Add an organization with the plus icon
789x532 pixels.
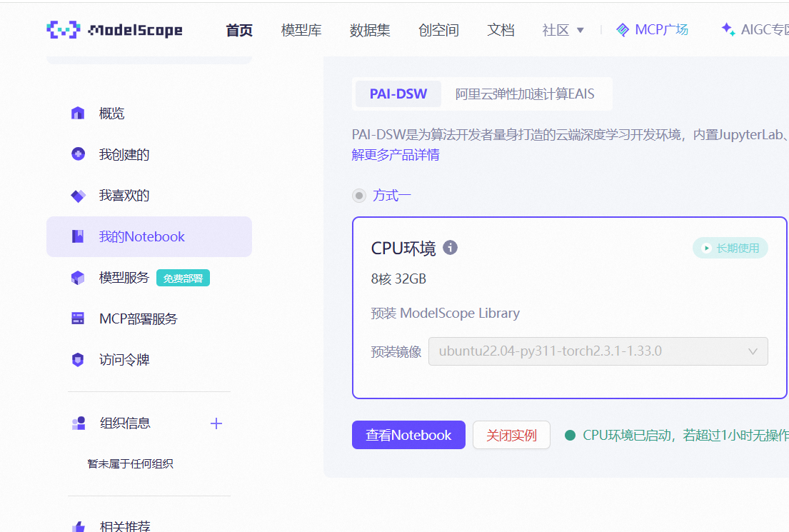(216, 423)
